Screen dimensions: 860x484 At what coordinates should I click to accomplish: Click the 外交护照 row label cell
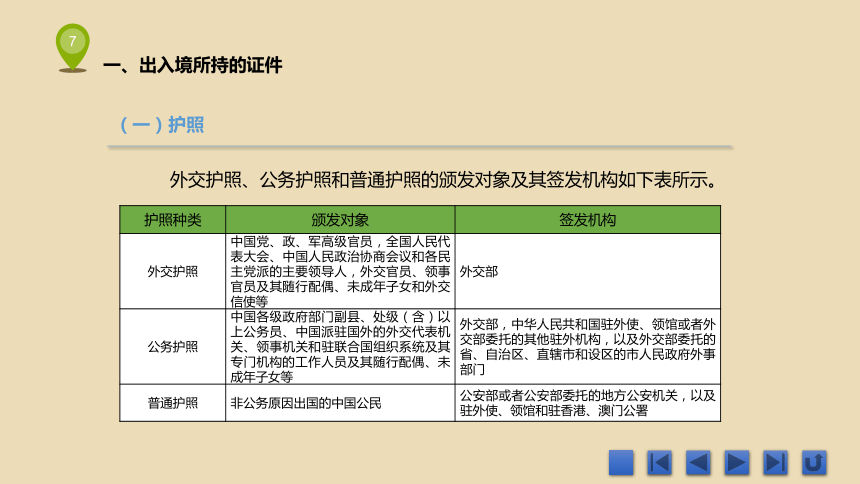click(x=172, y=271)
